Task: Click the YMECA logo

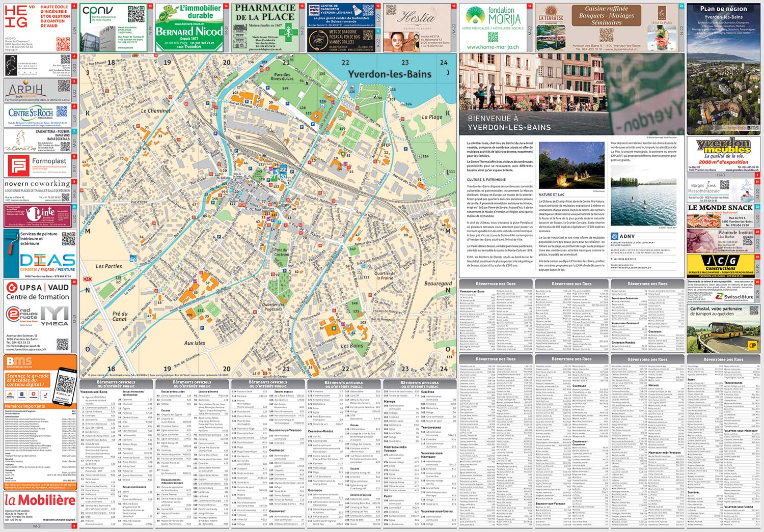Action: pos(53,316)
